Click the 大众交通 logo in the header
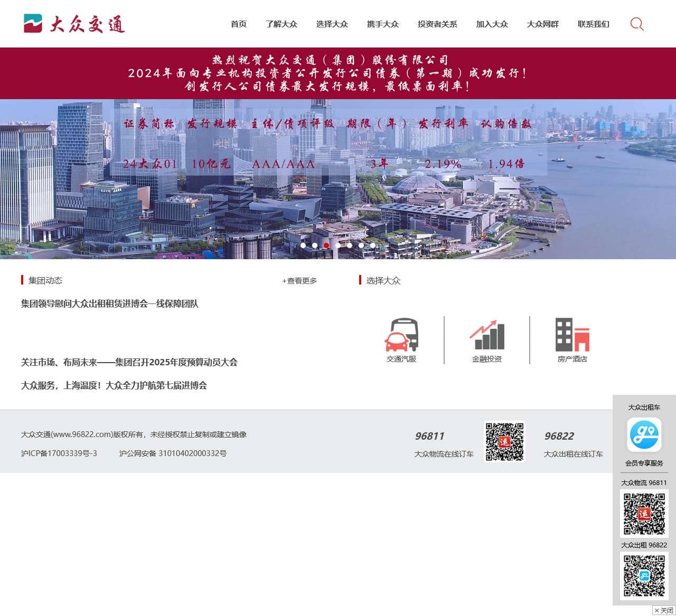The width and height of the screenshot is (676, 616). [x=74, y=24]
